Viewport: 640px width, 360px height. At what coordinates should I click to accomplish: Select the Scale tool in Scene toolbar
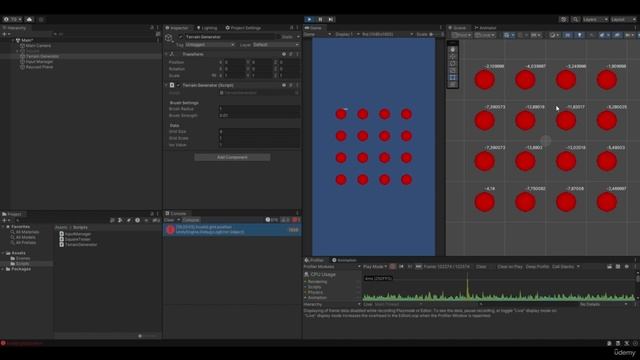tap(452, 70)
